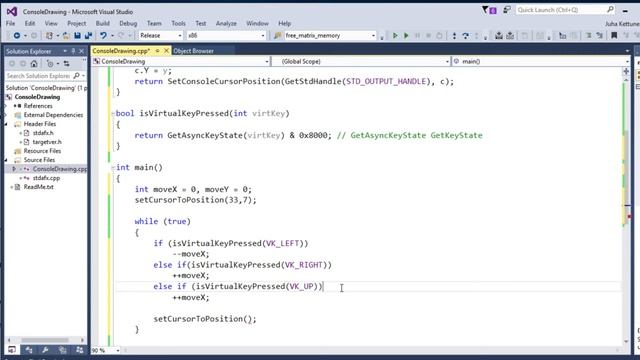Click the Step Over debug icon

[x=465, y=36]
